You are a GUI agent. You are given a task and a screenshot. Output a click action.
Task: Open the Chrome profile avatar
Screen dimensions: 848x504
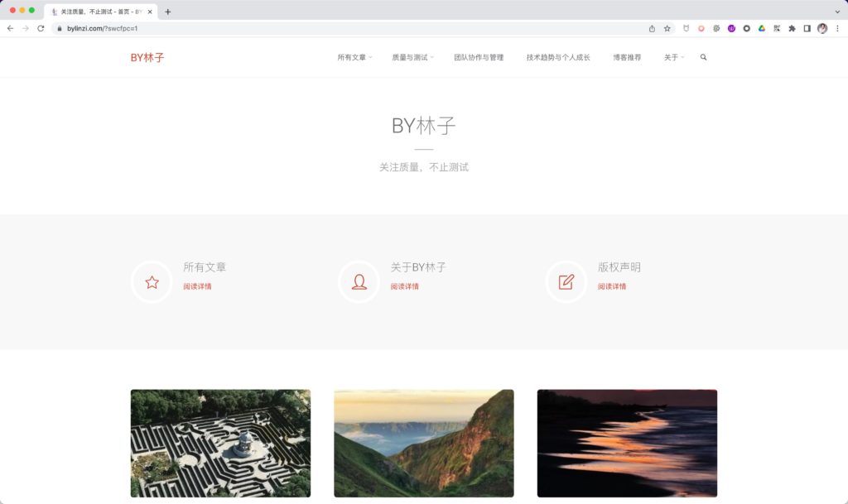pyautogui.click(x=822, y=27)
